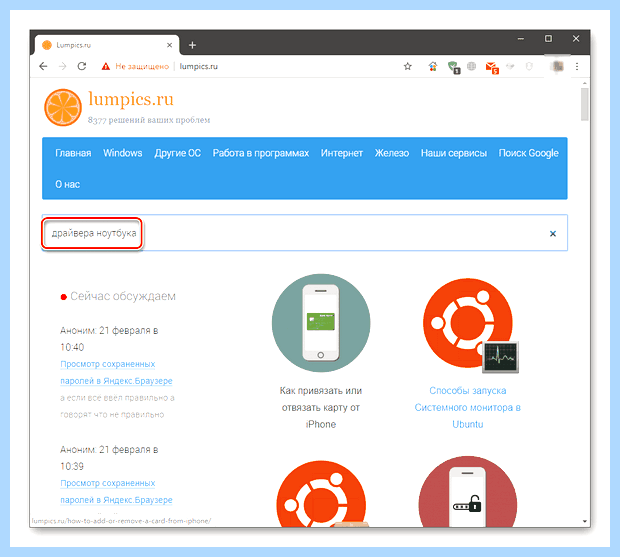Click the text 8377 решений ваших проблем
The height and width of the screenshot is (557, 620).
point(149,120)
